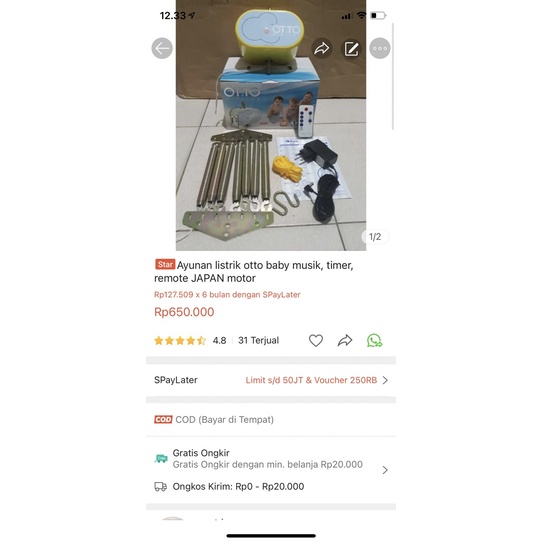Image resolution: width=543 pixels, height=543 pixels.
Task: Tap the share arrow over the product image
Action: 322,48
